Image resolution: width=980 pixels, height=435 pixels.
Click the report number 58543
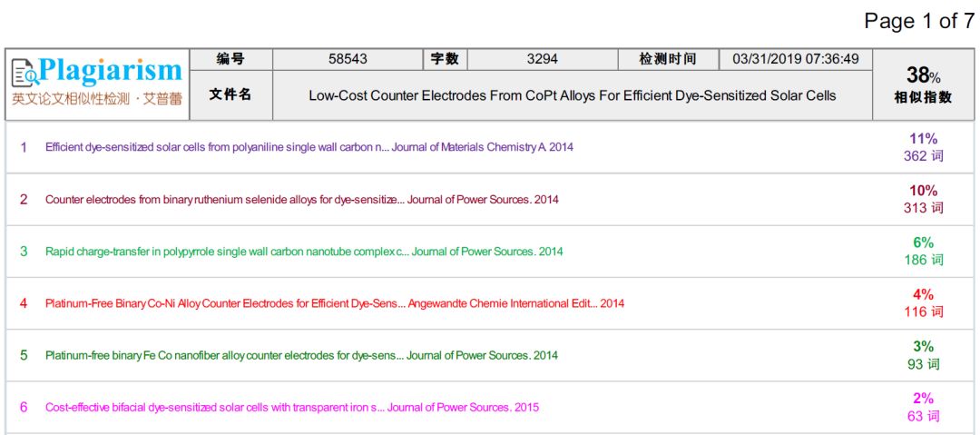click(x=348, y=59)
